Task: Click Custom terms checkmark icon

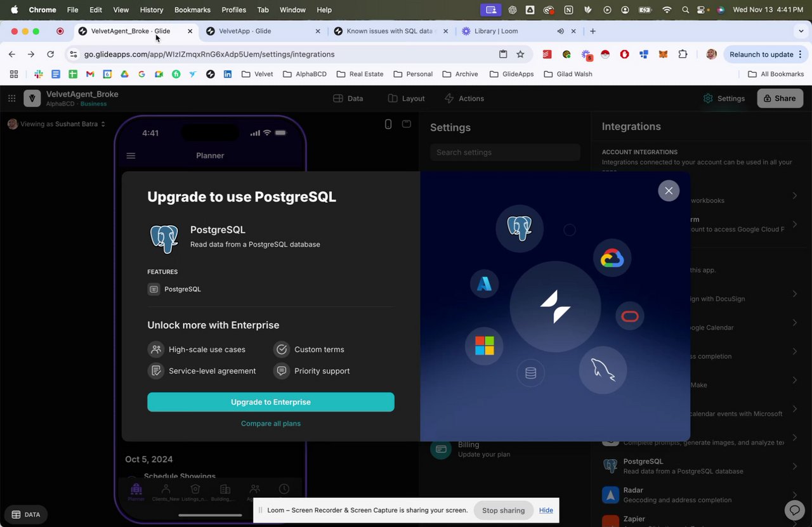Action: coord(282,349)
